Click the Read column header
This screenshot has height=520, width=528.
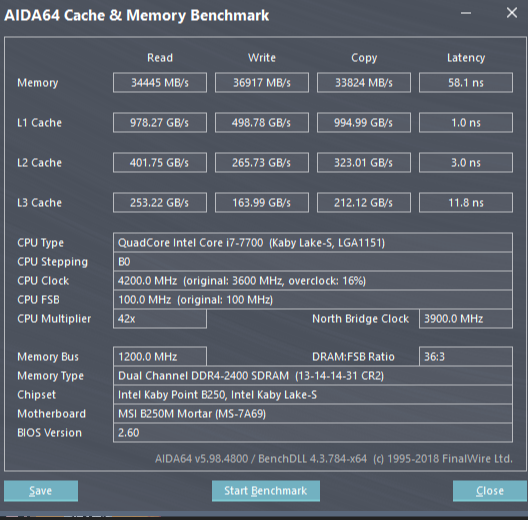tap(160, 58)
